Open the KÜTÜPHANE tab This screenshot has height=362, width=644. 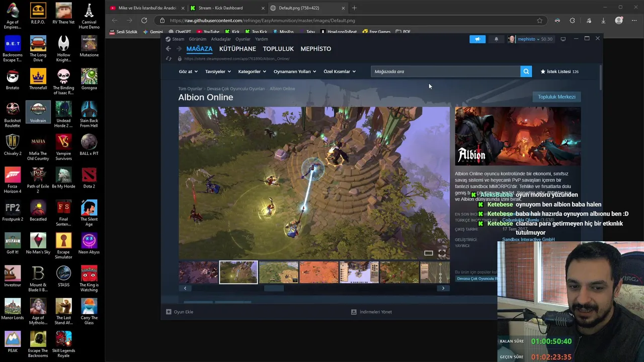(x=237, y=49)
